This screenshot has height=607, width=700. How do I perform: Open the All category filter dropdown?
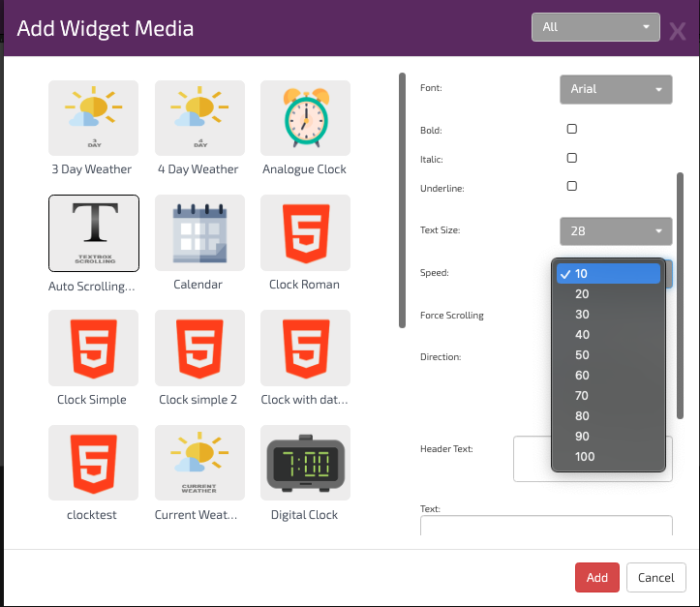click(x=595, y=27)
